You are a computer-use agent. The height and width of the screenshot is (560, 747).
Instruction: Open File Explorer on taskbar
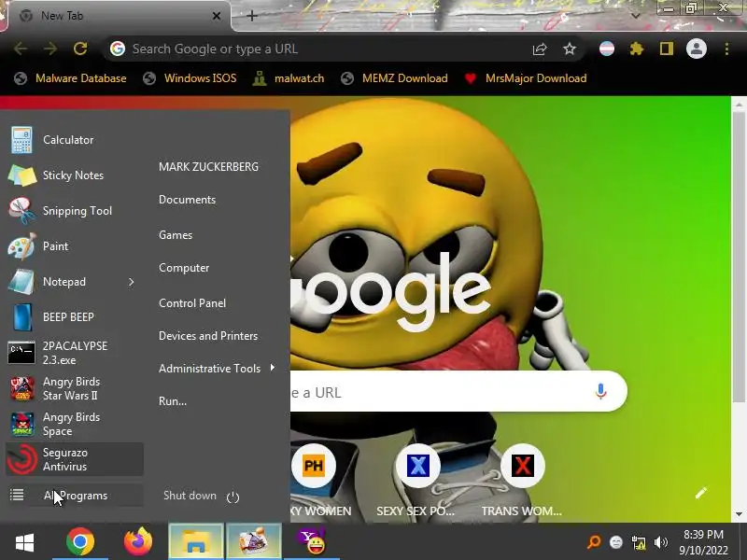coord(196,542)
